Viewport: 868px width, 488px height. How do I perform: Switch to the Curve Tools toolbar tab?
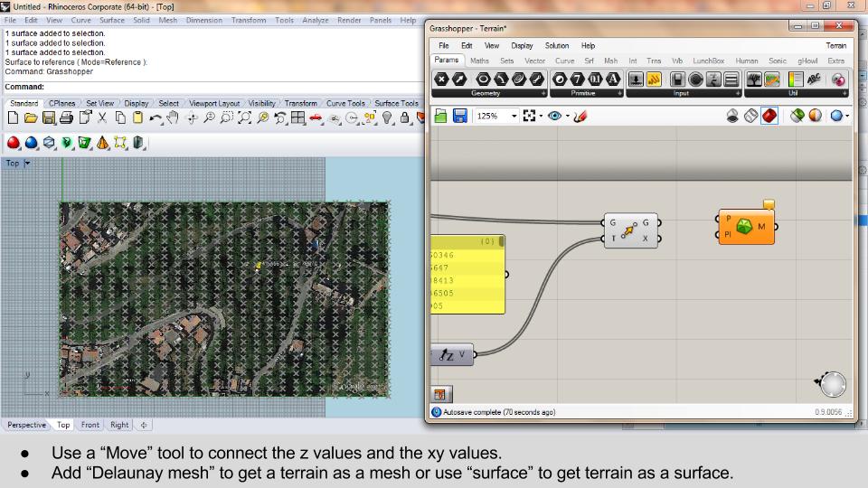tap(345, 103)
